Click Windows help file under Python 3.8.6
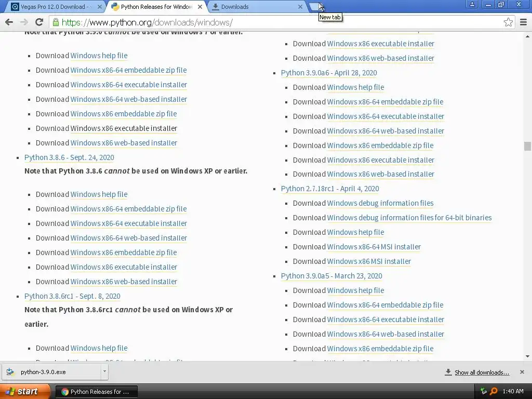The image size is (532, 399). (99, 194)
